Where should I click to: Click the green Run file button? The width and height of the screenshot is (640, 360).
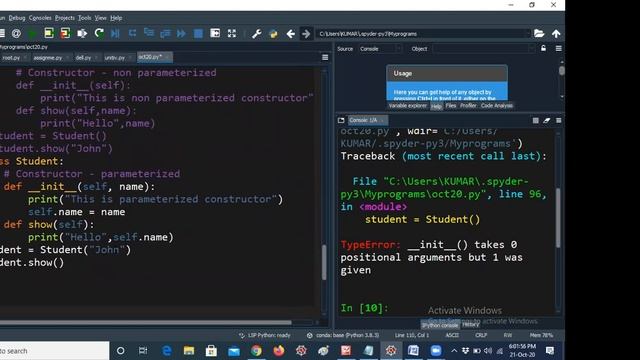coord(32,33)
